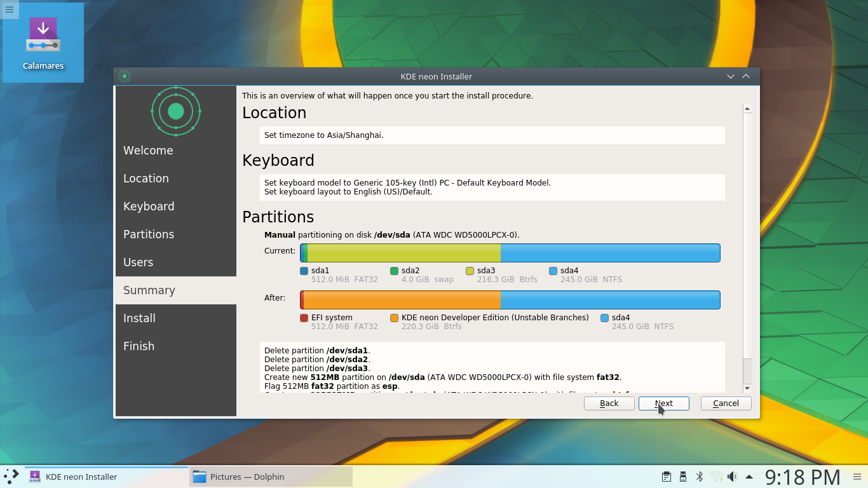Click the Current sda4 blue swatch
Screen dimensions: 868x488
[553, 271]
